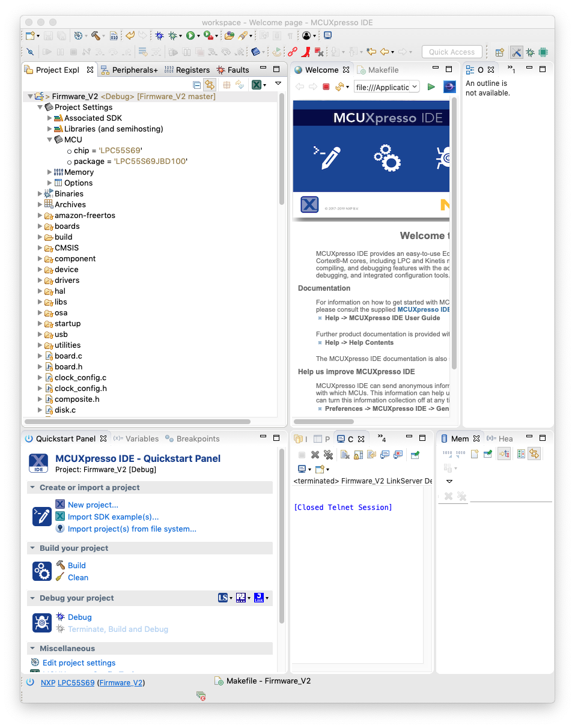Click the blue Debug bug toolbar icon

(159, 36)
